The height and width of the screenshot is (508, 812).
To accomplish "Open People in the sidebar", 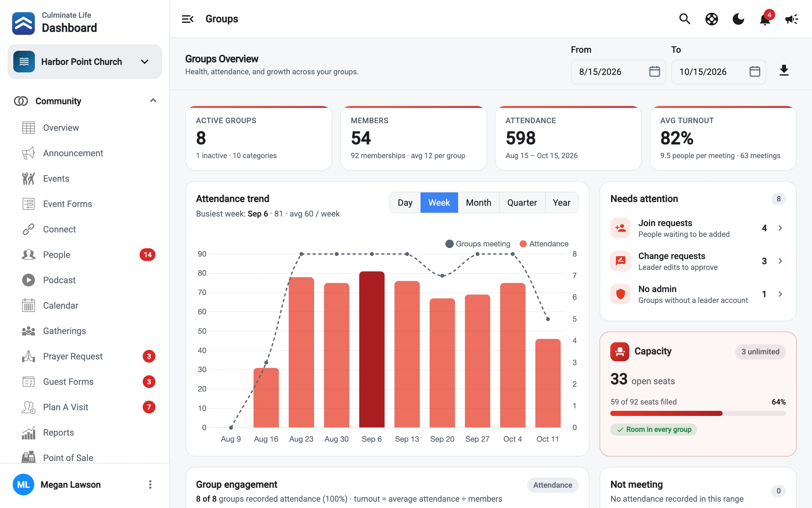I will [85, 255].
